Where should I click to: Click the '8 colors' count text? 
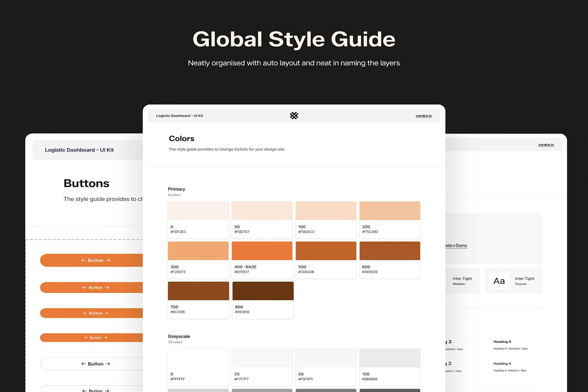174,195
